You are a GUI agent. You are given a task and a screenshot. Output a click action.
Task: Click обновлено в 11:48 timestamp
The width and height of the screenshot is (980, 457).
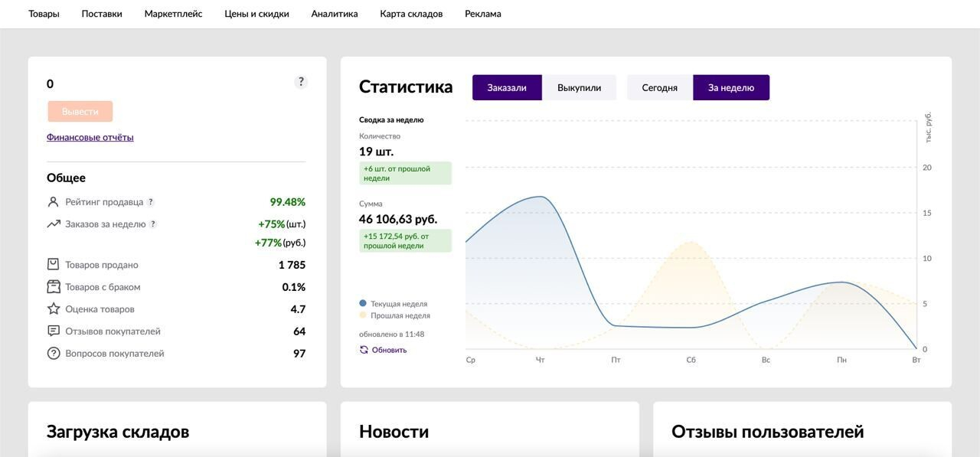[x=392, y=334]
